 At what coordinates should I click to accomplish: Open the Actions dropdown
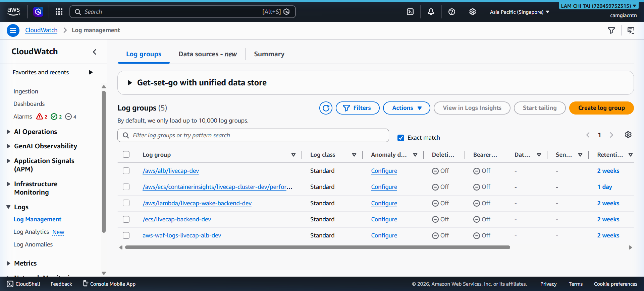407,108
